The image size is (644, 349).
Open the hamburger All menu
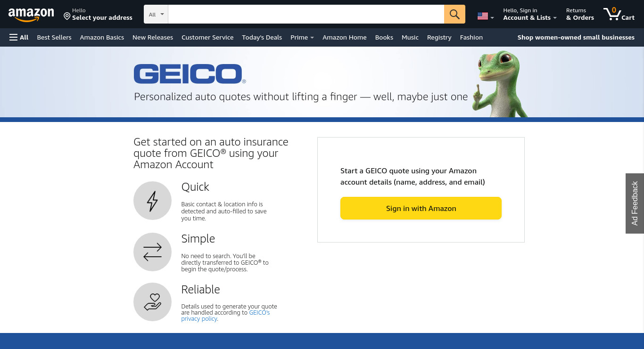point(19,37)
